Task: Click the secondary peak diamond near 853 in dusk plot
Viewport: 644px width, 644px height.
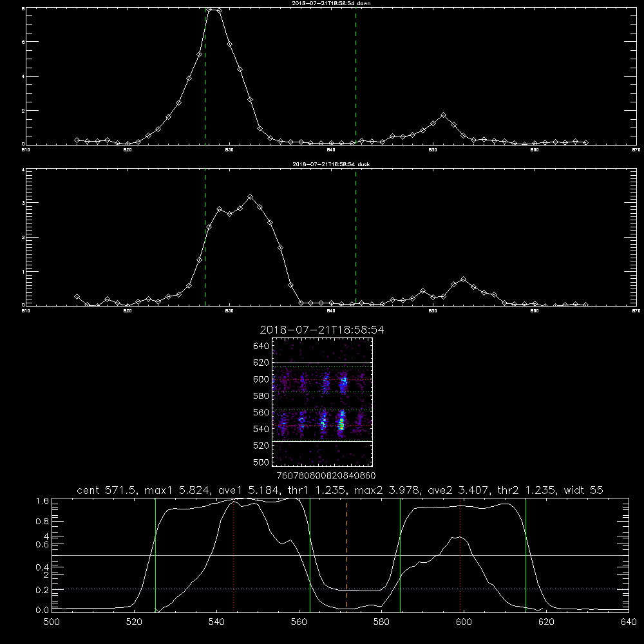Action: (x=463, y=279)
